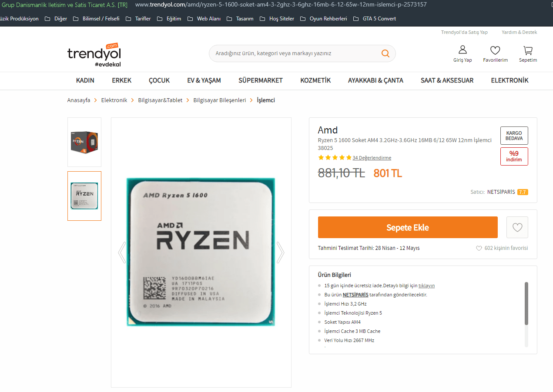Go to Anasayfa breadcrumb
The image size is (553, 392).
pyautogui.click(x=79, y=100)
